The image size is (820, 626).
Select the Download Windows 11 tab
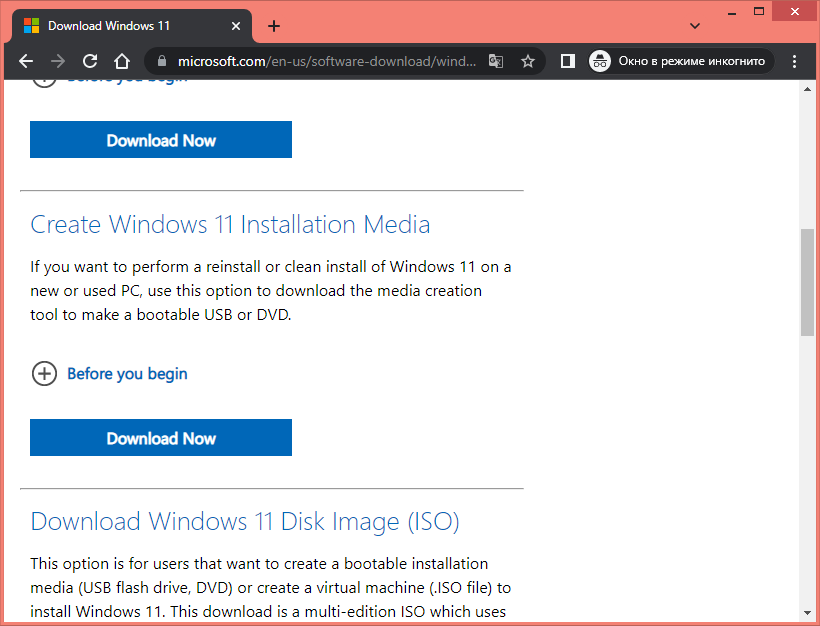pos(120,26)
